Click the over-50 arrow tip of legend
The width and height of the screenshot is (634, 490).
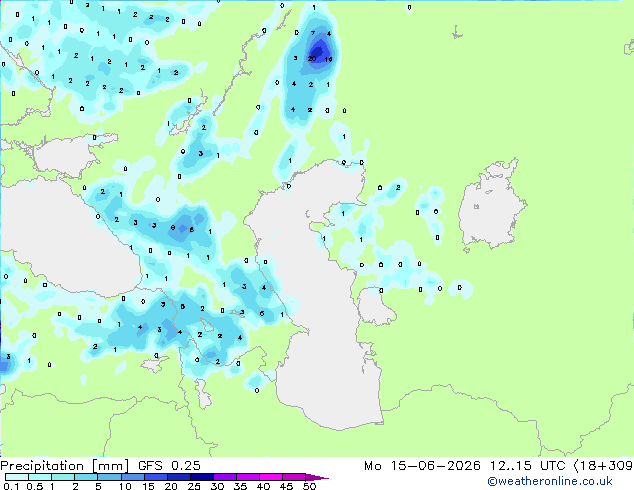pos(317,477)
